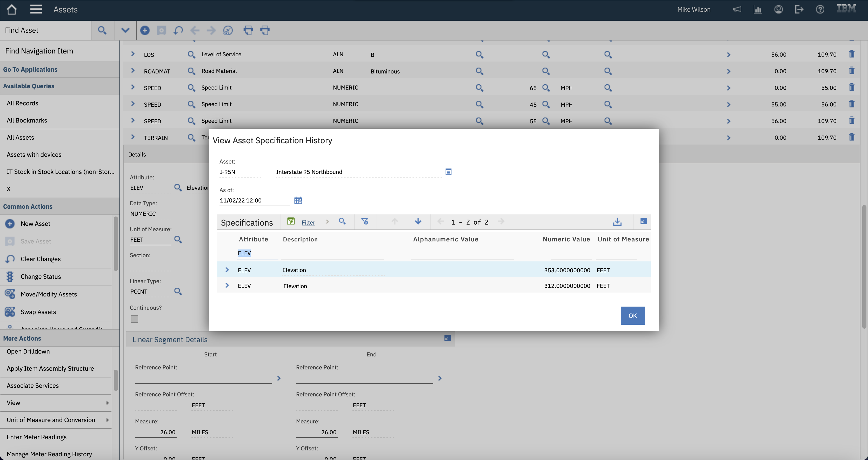Download the Specifications table data

617,222
